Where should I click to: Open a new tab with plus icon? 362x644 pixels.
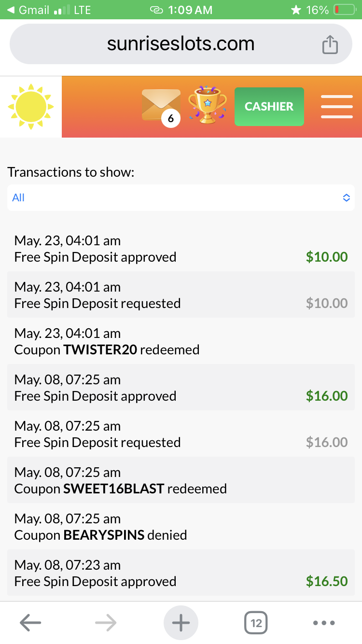click(x=181, y=623)
